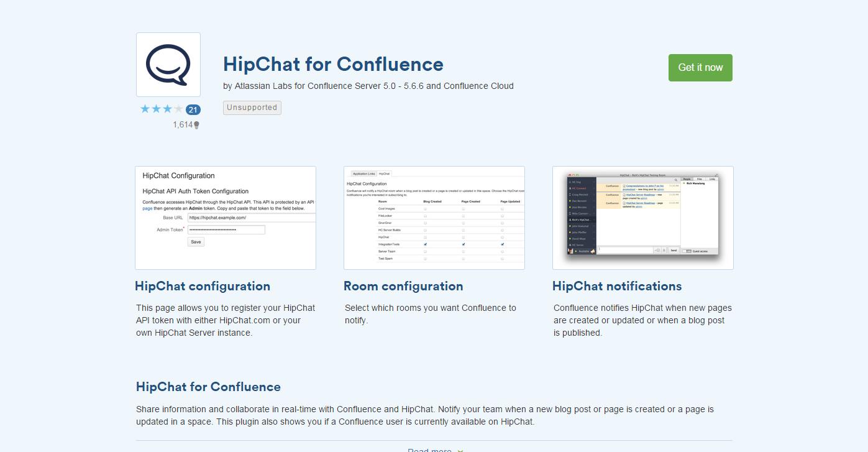Click the green Get it now button
The width and height of the screenshot is (868, 452).
700,68
